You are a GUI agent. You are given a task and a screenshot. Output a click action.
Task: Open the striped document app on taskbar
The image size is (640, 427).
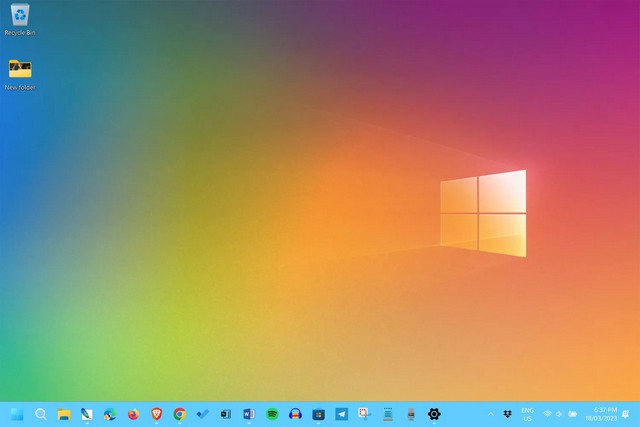pyautogui.click(x=388, y=414)
